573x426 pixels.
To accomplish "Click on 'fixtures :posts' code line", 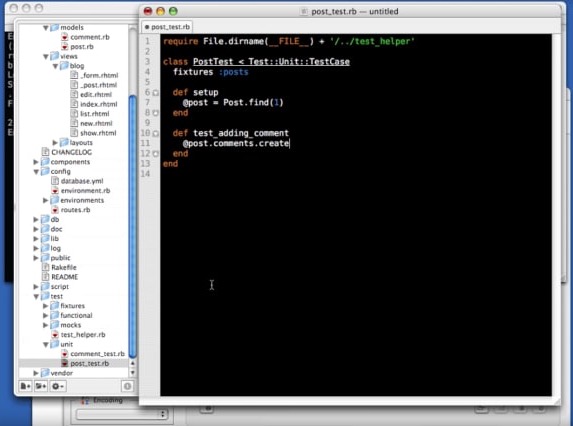I will click(210, 72).
